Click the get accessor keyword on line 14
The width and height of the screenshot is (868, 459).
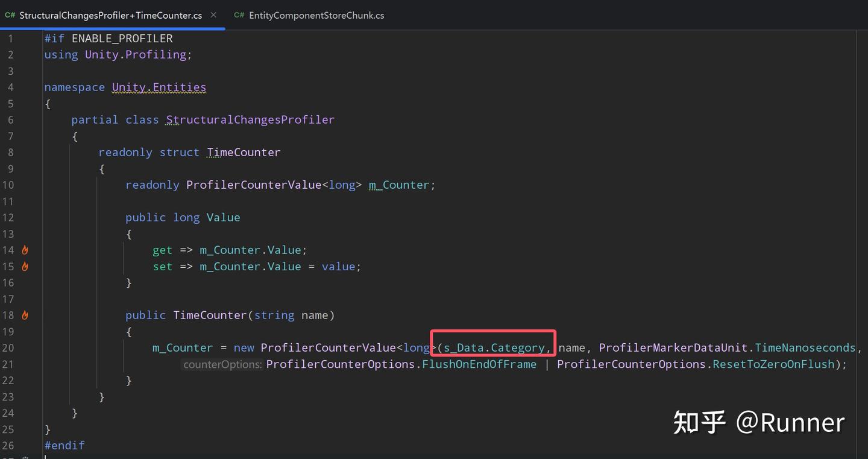click(x=163, y=250)
